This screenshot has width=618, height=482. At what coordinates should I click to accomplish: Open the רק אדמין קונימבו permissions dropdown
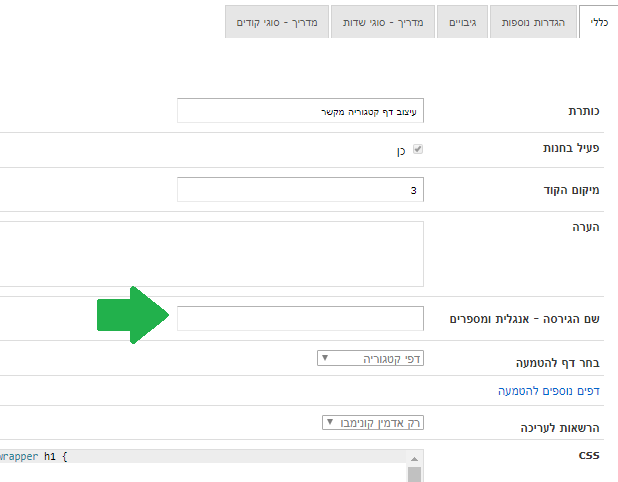point(373,423)
